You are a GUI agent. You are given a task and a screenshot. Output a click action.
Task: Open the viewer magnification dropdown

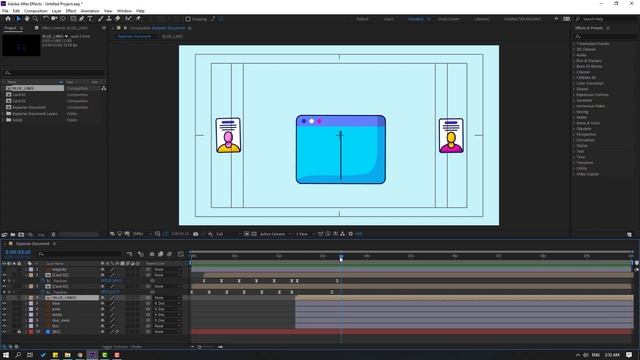coord(141,234)
